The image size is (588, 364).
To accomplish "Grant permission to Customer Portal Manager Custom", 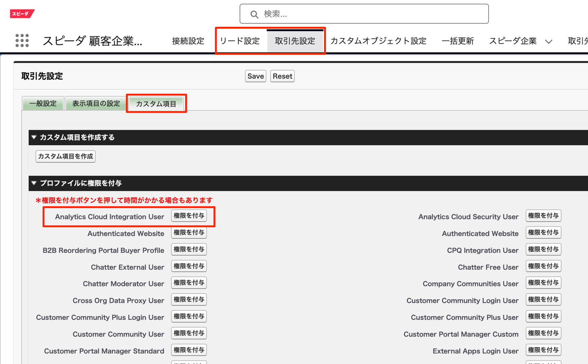I will click(x=543, y=334).
